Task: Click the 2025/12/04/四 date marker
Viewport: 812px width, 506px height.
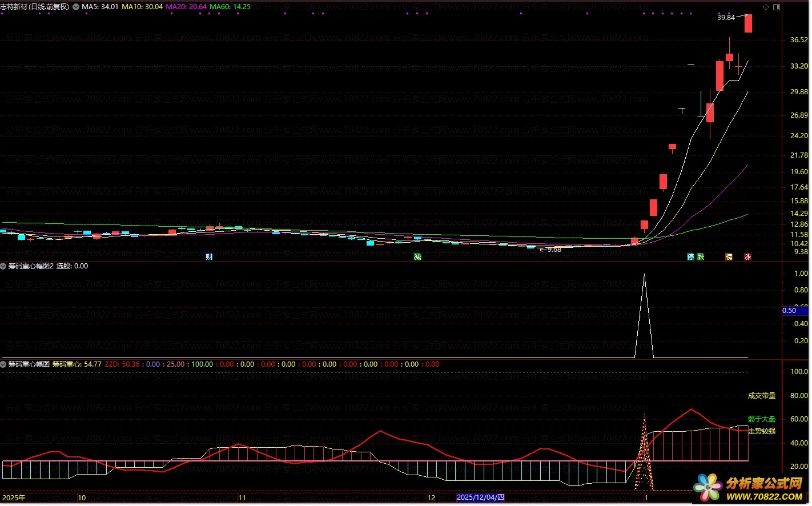Action: [x=480, y=497]
